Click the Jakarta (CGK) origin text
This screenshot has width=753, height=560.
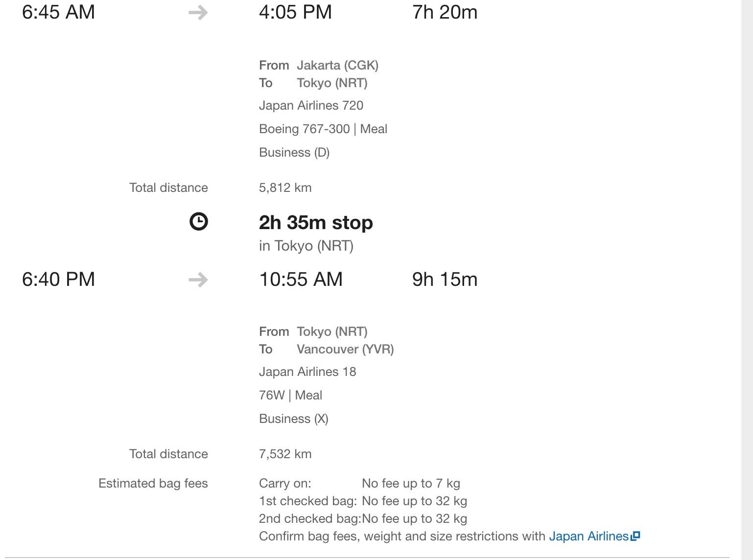point(337,66)
